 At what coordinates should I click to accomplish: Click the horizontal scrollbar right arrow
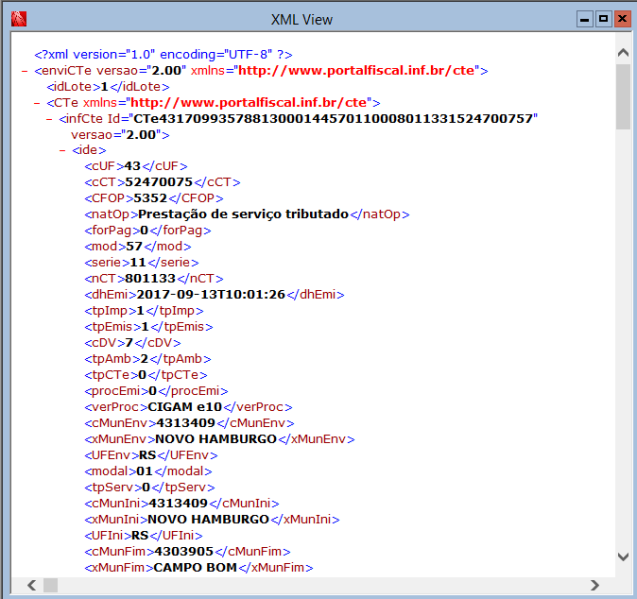(595, 585)
